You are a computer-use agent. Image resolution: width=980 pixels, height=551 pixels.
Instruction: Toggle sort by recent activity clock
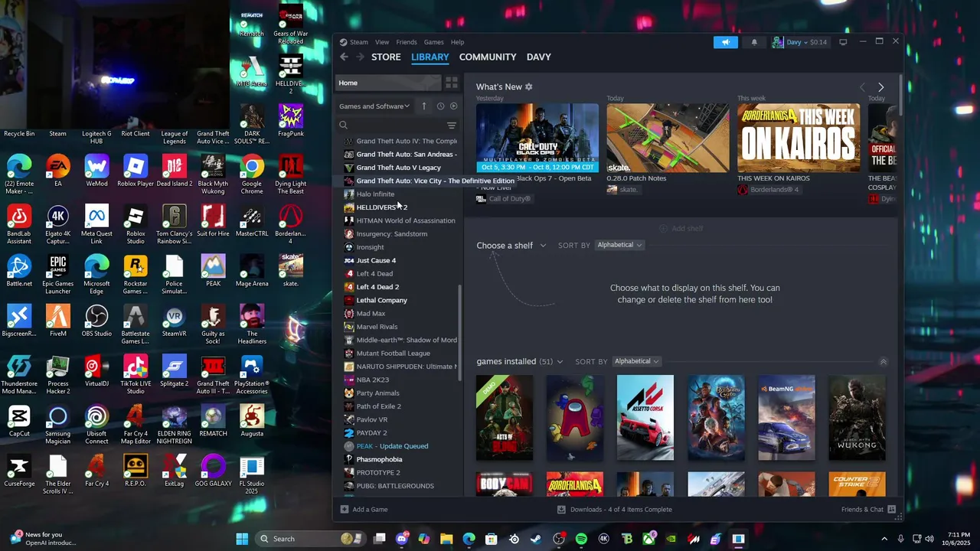point(440,106)
